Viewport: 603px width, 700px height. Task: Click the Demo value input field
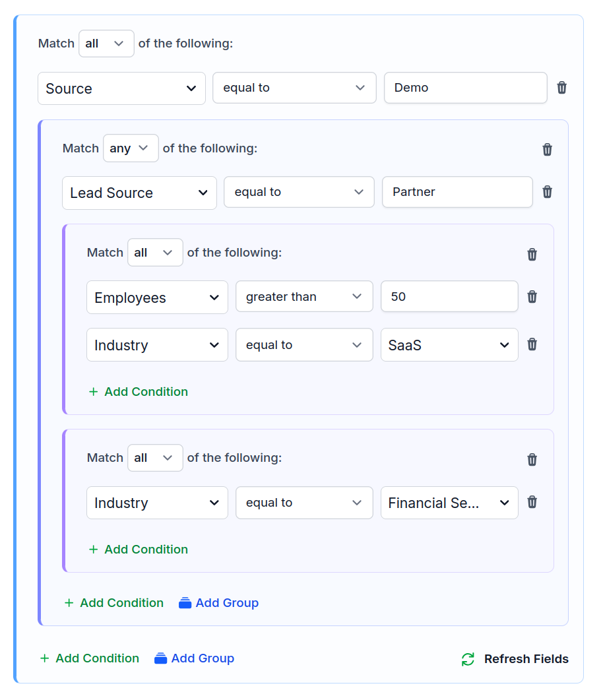[x=465, y=88]
